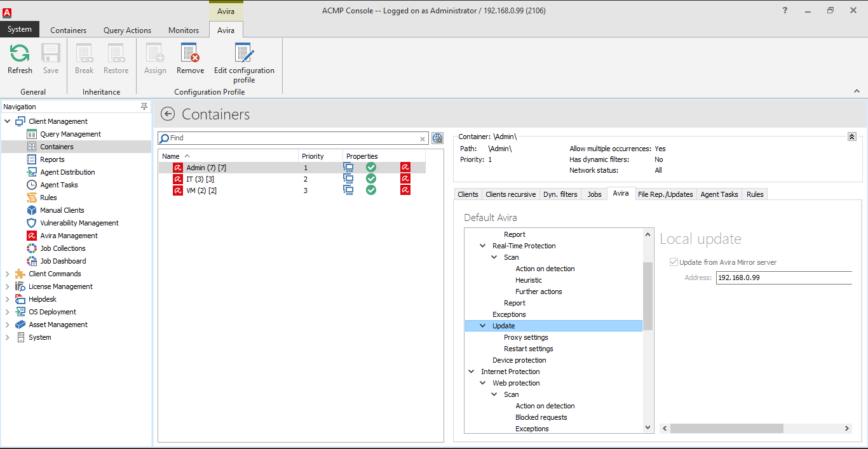The image size is (868, 449).
Task: Click the Avira tree vertical scrollbar thumb
Action: pos(648,295)
